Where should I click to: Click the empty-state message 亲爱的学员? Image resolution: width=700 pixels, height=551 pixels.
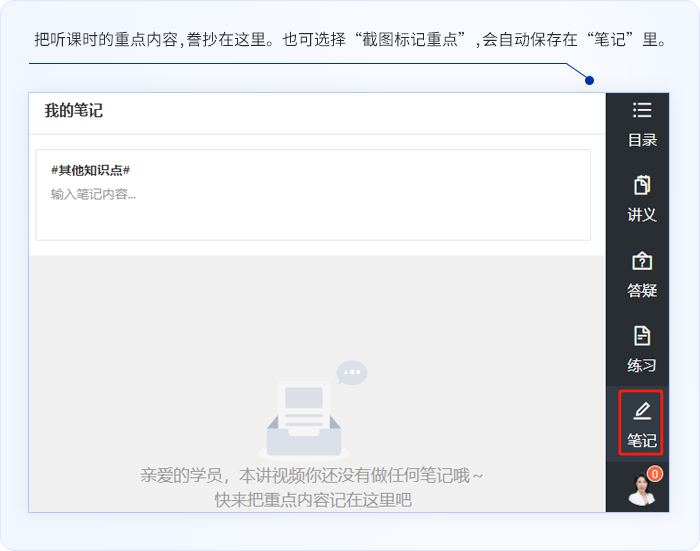click(312, 476)
